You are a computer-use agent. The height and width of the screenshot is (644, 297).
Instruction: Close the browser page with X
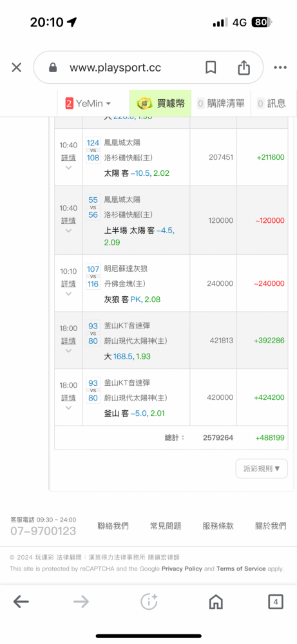(17, 68)
